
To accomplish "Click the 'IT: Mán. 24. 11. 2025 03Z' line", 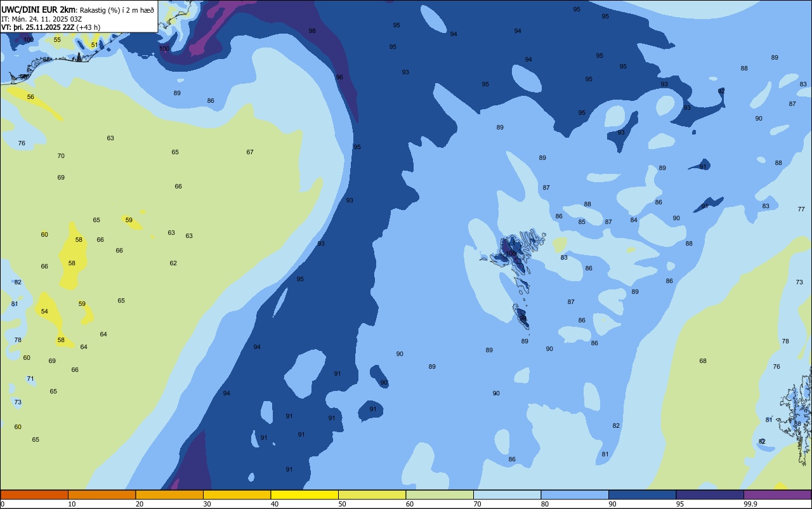I will tap(41, 18).
